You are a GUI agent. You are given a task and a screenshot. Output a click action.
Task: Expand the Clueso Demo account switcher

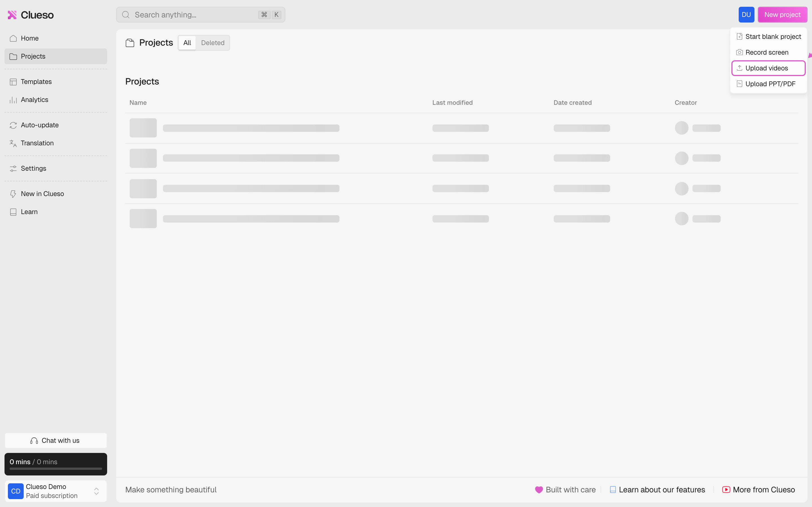[97, 491]
